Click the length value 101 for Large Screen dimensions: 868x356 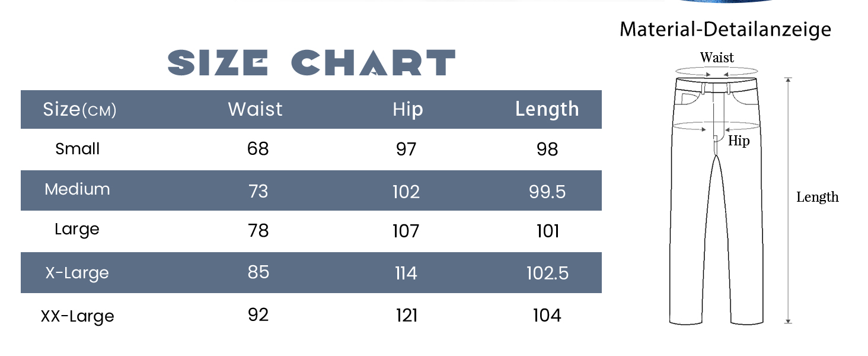[548, 231]
